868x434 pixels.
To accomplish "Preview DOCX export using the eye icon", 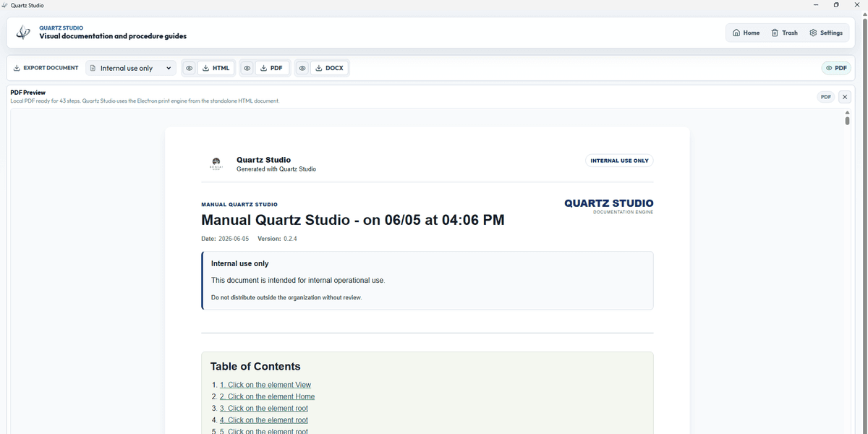I will click(x=302, y=68).
